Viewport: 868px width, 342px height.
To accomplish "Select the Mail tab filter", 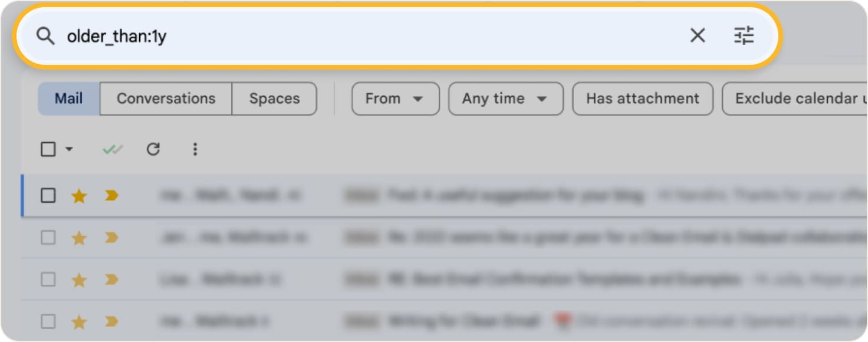I will coord(68,98).
